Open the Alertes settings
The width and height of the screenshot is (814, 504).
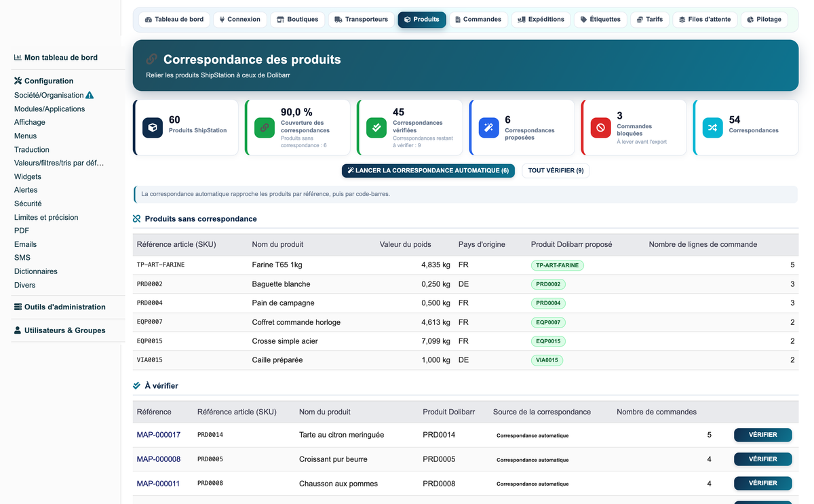(x=26, y=190)
